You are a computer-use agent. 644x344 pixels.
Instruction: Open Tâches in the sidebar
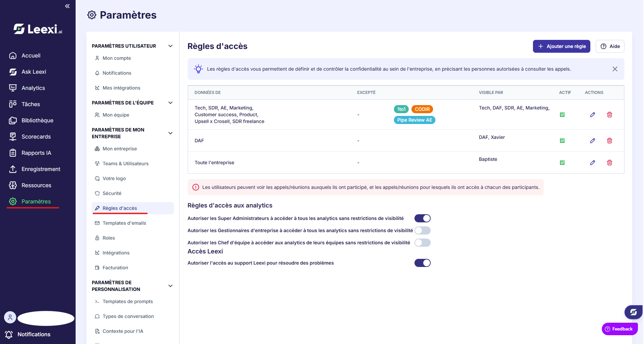pyautogui.click(x=24, y=104)
